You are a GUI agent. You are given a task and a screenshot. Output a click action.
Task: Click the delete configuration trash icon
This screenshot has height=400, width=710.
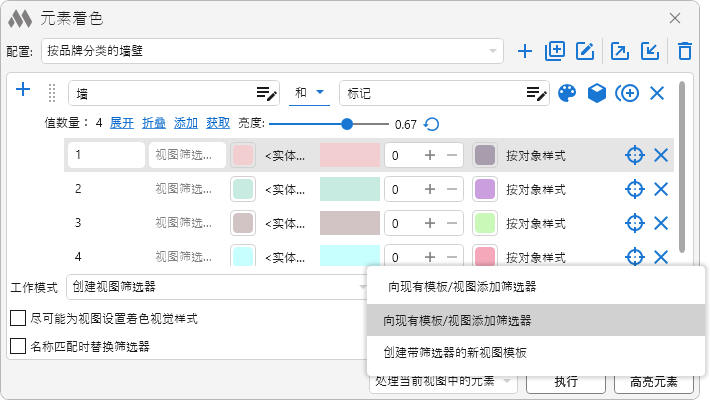click(685, 50)
